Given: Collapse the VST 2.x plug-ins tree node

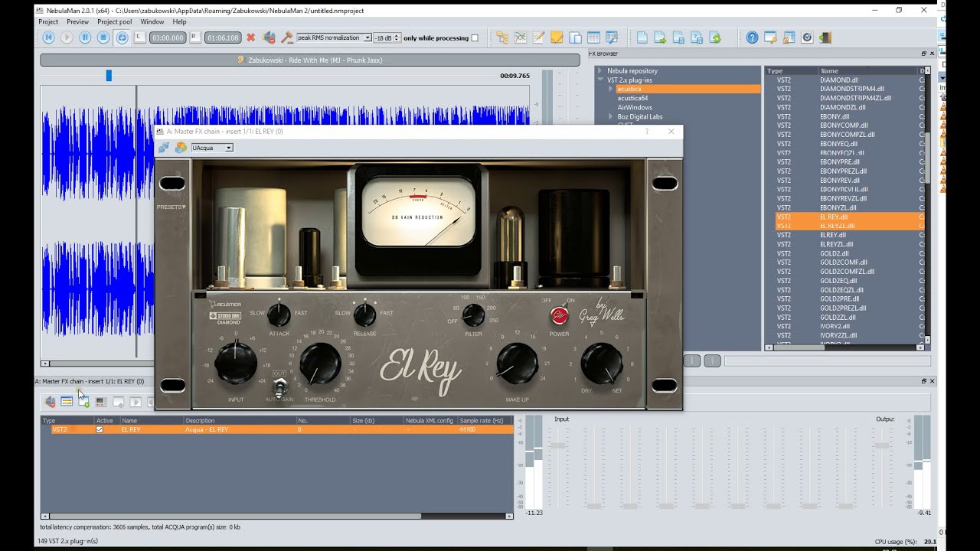Looking at the screenshot, I should coord(600,80).
